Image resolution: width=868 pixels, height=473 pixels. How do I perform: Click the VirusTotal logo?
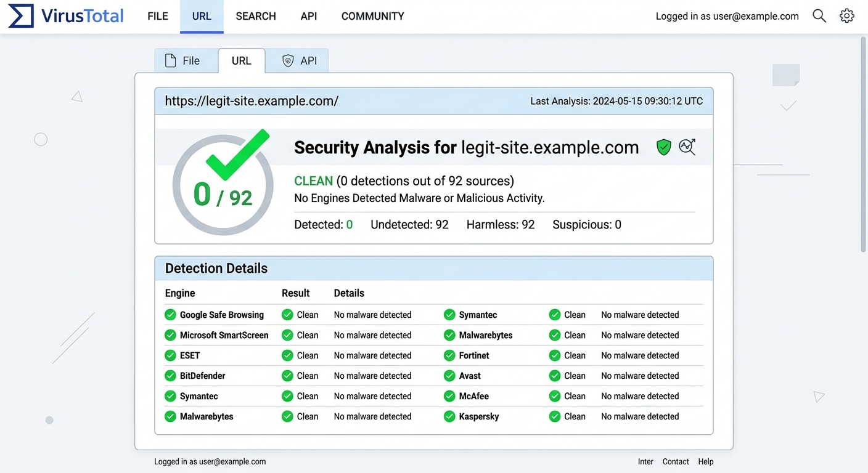(66, 16)
